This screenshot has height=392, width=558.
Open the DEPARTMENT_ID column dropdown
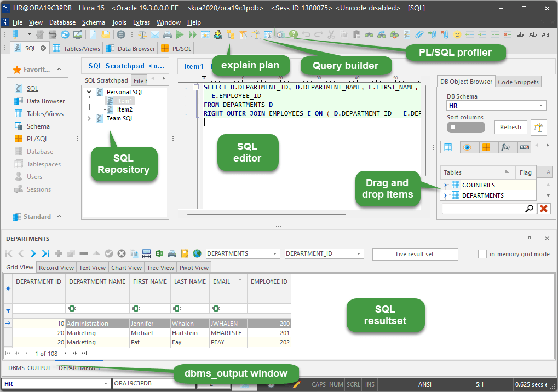[x=357, y=253]
